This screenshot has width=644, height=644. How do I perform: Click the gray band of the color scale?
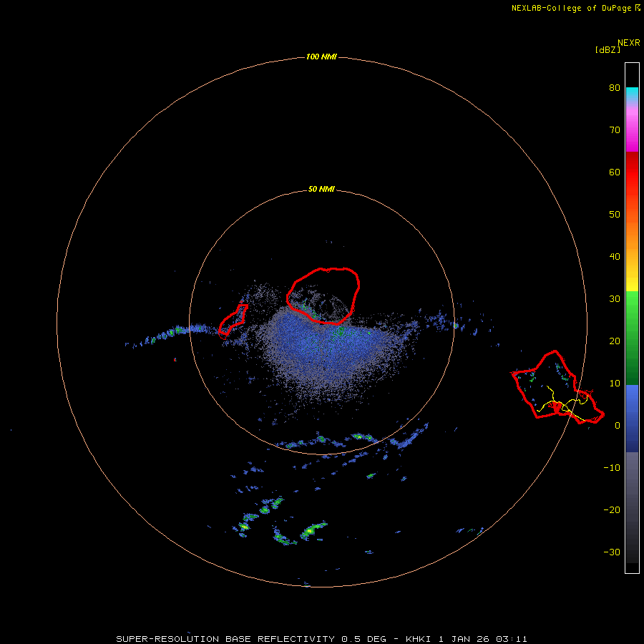632,507
